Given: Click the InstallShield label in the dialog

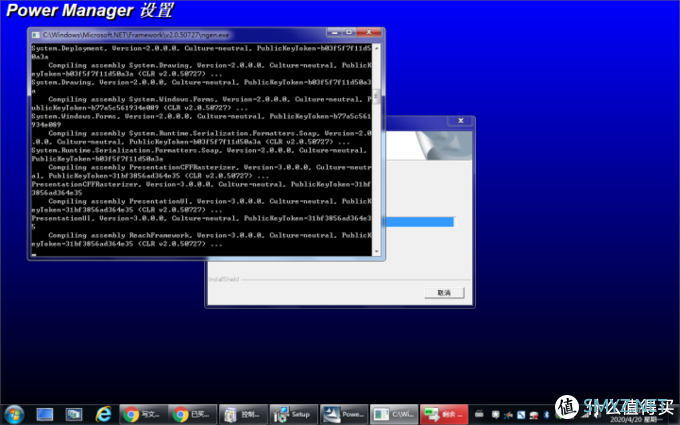Looking at the screenshot, I should click(224, 279).
